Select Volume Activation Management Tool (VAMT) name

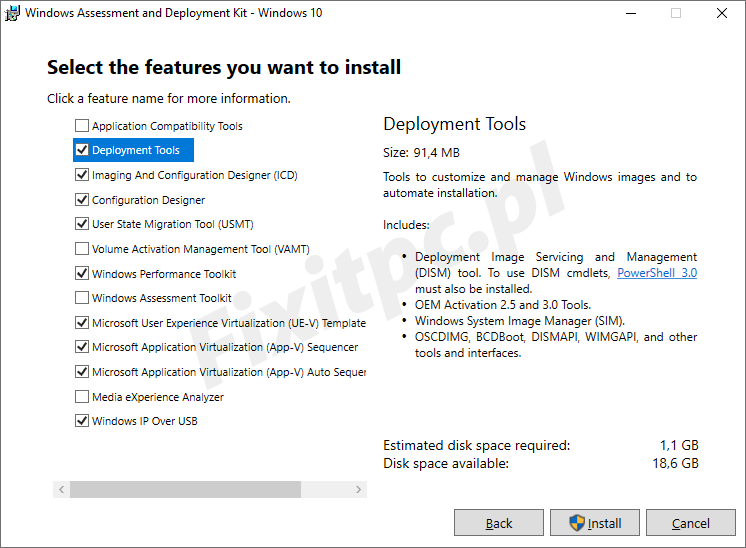[x=200, y=249]
